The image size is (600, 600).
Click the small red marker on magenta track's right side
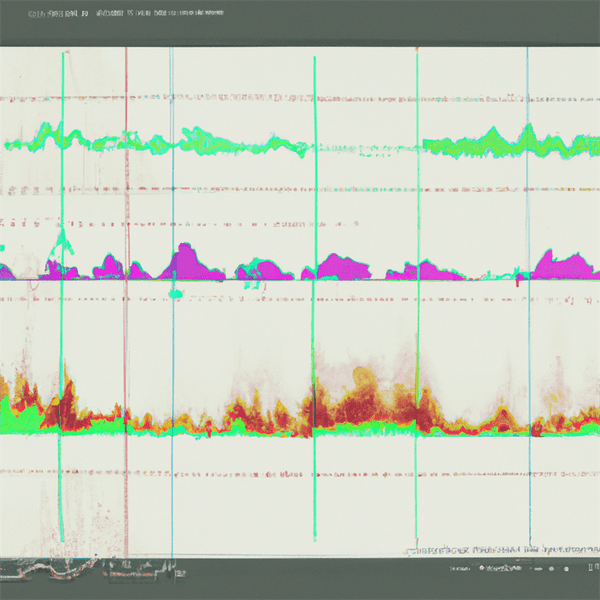pyautogui.click(x=517, y=284)
